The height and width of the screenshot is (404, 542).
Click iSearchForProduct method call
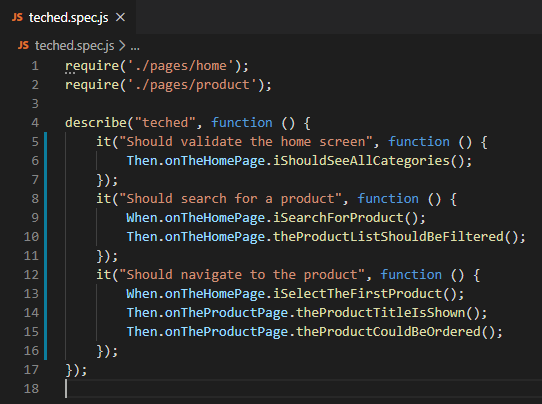point(338,218)
